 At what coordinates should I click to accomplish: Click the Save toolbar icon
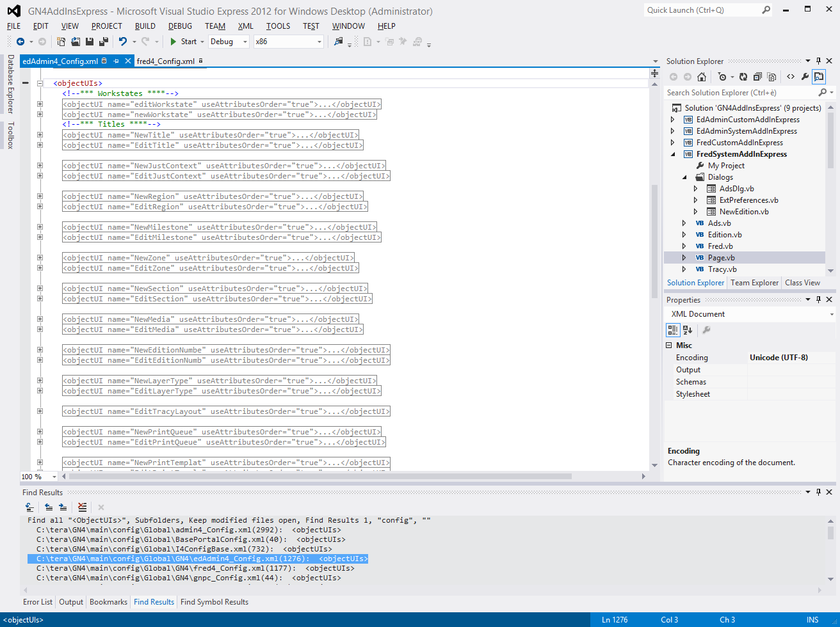point(90,42)
